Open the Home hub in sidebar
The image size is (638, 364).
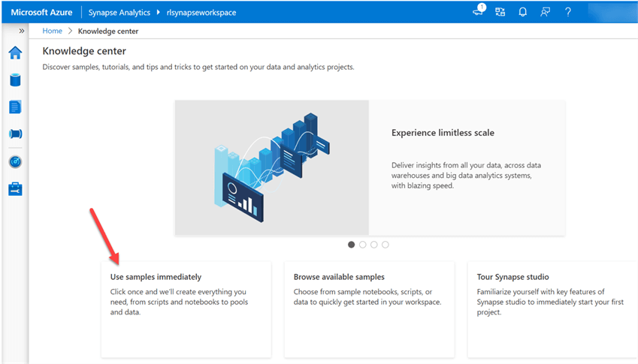pos(15,53)
